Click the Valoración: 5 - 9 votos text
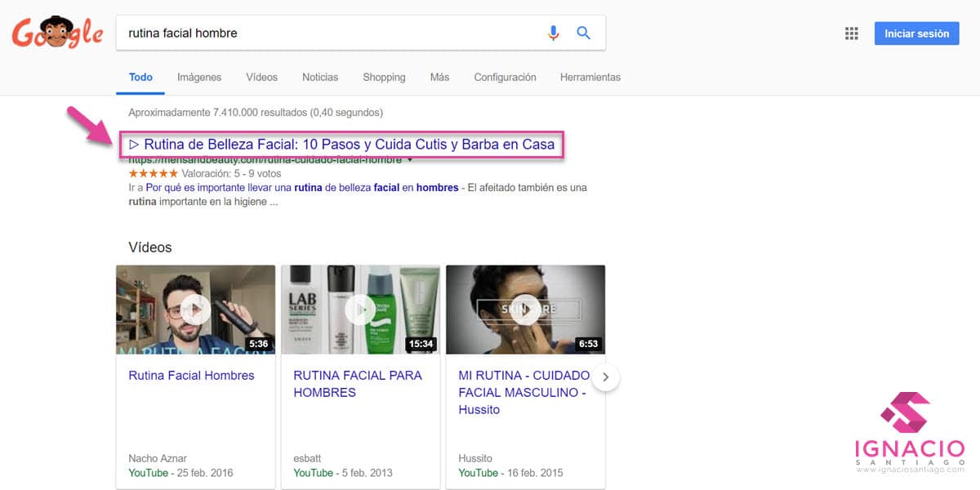Viewport: 980px width, 490px height. pyautogui.click(x=231, y=174)
